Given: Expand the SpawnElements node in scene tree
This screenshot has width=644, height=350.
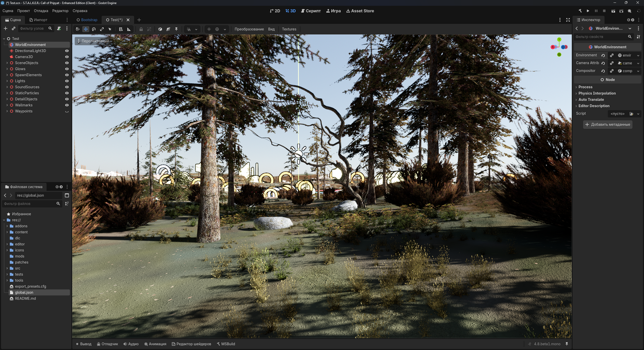Looking at the screenshot, I should (x=7, y=75).
